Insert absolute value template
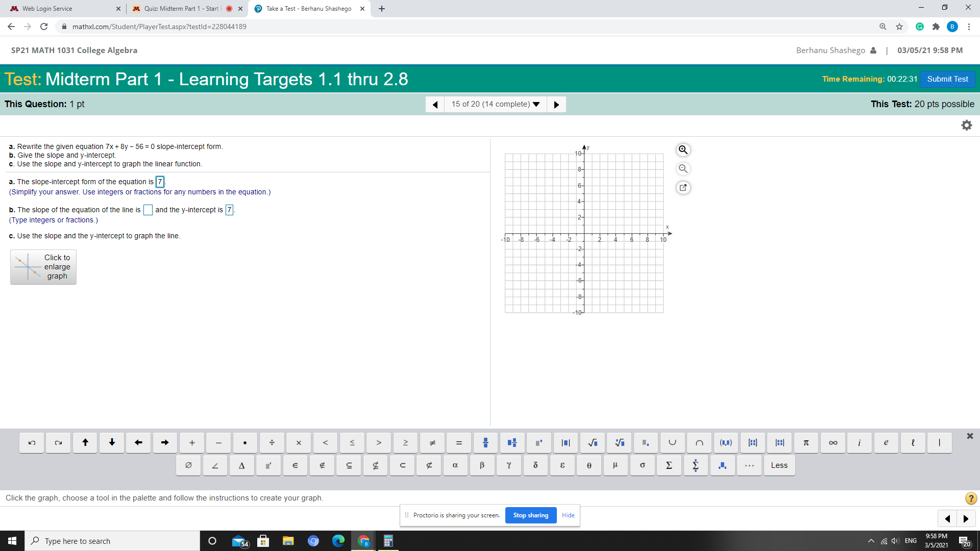The width and height of the screenshot is (980, 551). 566,443
